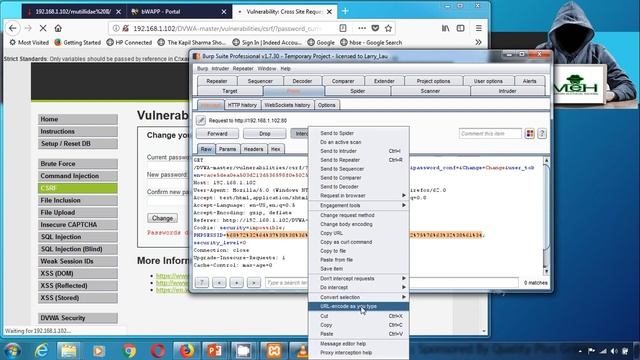This screenshot has width=640, height=360.
Task: Open Windows Media Player taskbar icon
Action: click(x=98, y=351)
